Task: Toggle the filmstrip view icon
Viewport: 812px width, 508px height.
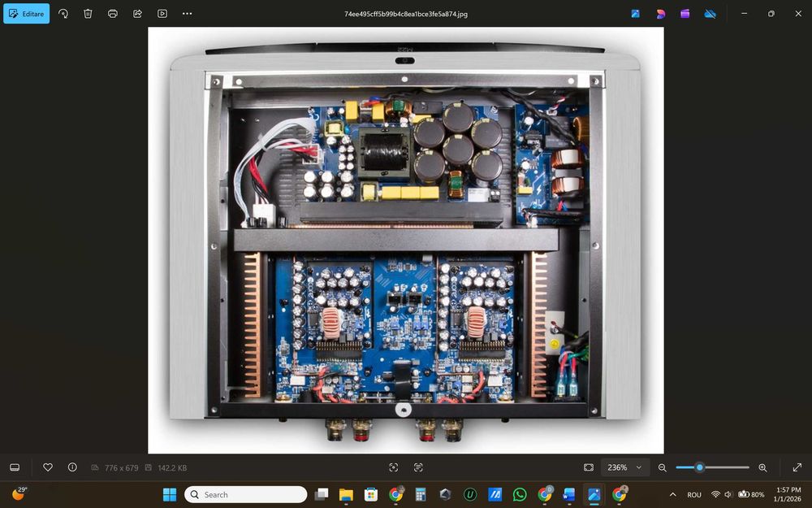Action: [15, 467]
